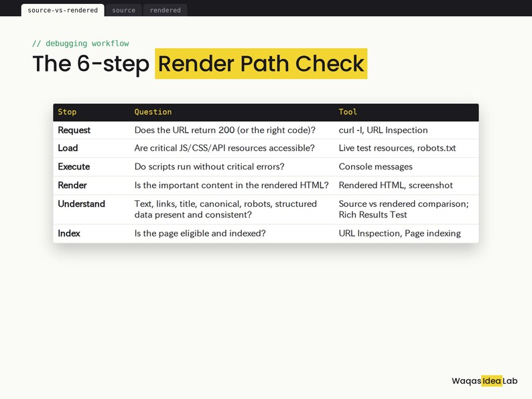This screenshot has width=532, height=399.
Task: Click 'Does the URL return 200' question
Action: [x=225, y=131]
